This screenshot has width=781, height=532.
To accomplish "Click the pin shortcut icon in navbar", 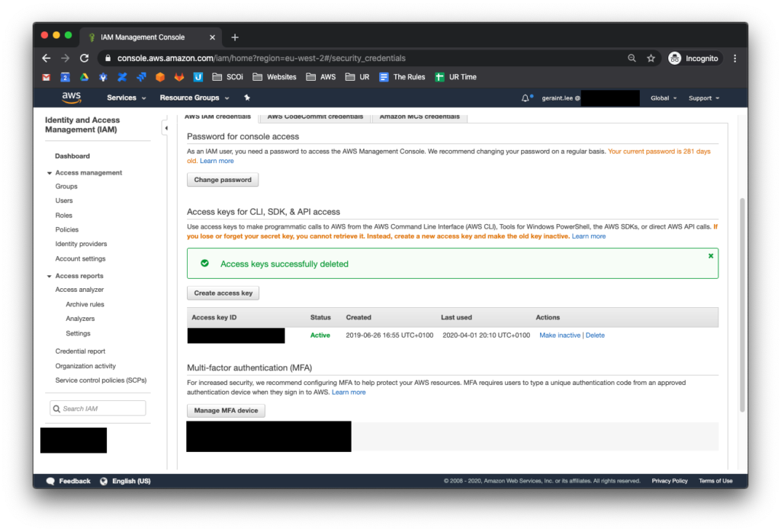I will pyautogui.click(x=247, y=98).
